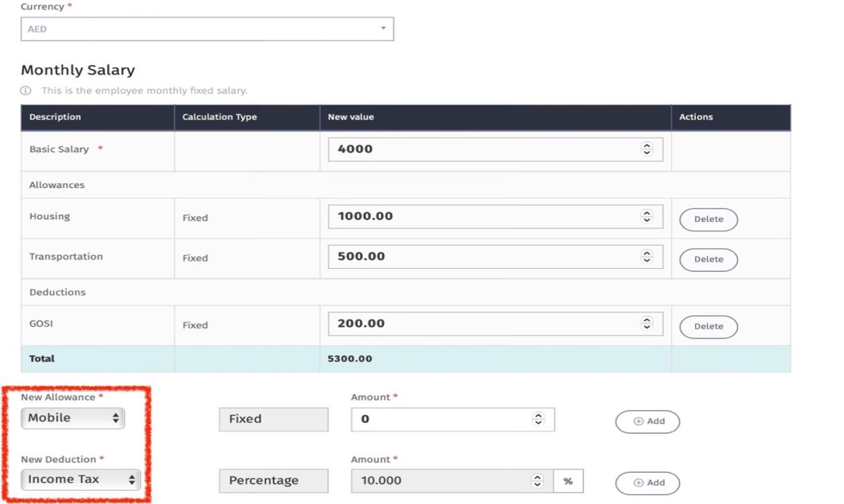The height and width of the screenshot is (504, 844).
Task: Open the Currency dropdown showing AED
Action: 207,29
